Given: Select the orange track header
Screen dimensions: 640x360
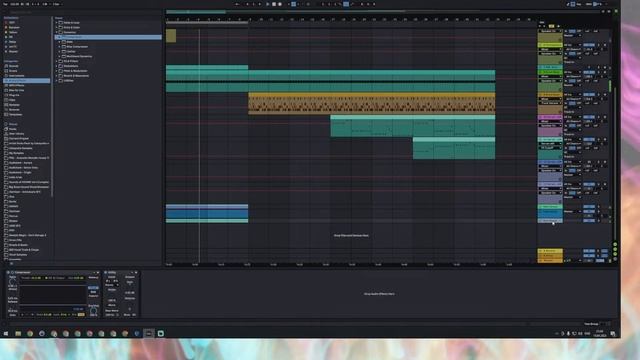Looking at the screenshot, I should [x=550, y=94].
